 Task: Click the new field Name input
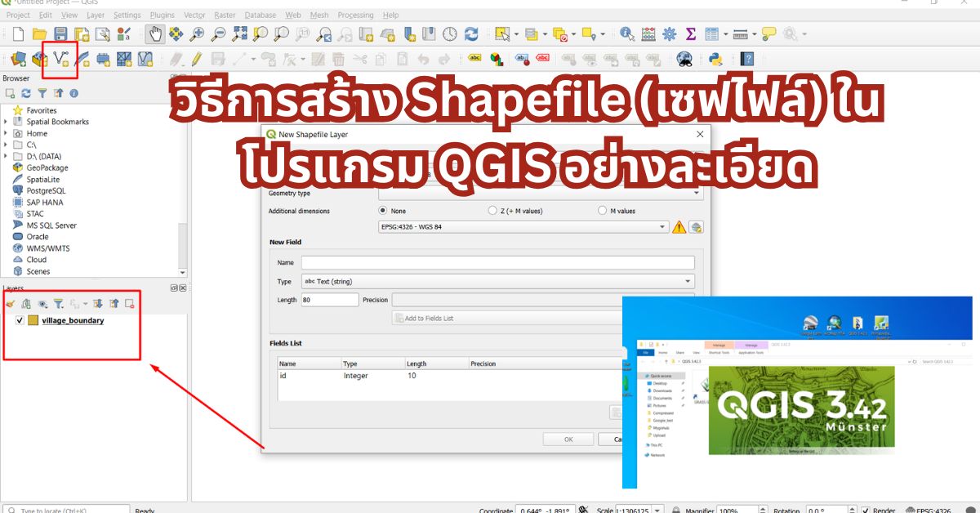pos(497,263)
